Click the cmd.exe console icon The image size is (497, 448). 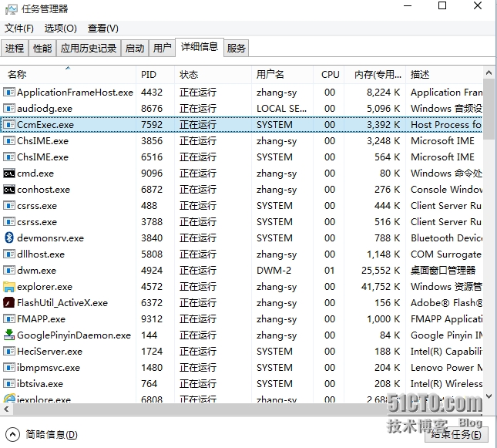(9, 173)
